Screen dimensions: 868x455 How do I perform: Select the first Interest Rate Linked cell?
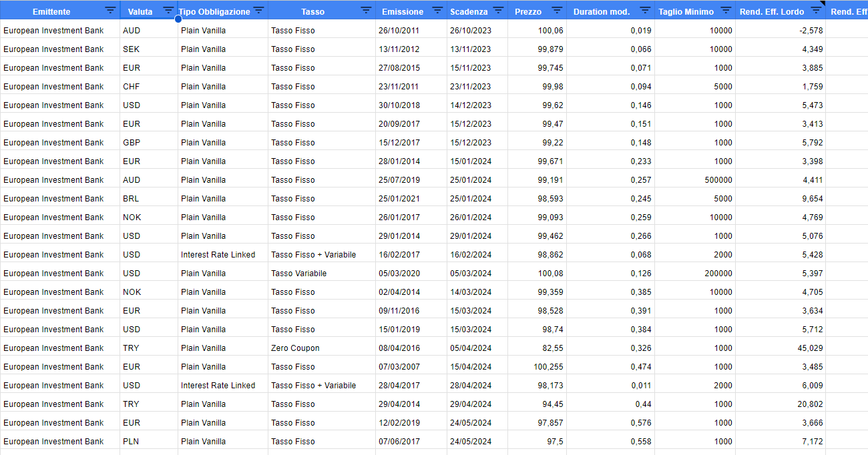coord(218,254)
